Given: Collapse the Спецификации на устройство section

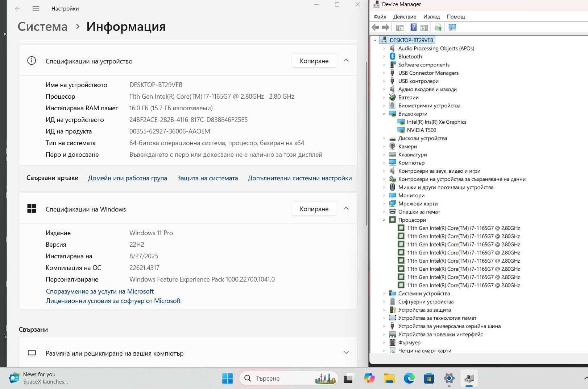Looking at the screenshot, I should 346,61.
